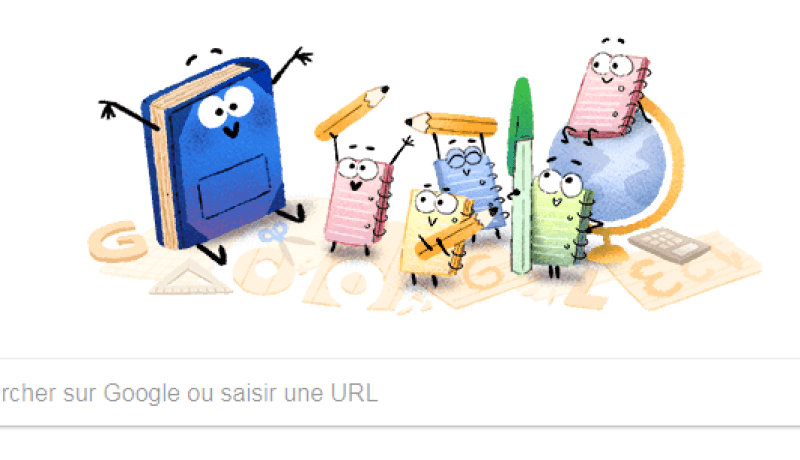800x460 pixels.
Task: Click the blank label on blue book
Action: point(235,186)
